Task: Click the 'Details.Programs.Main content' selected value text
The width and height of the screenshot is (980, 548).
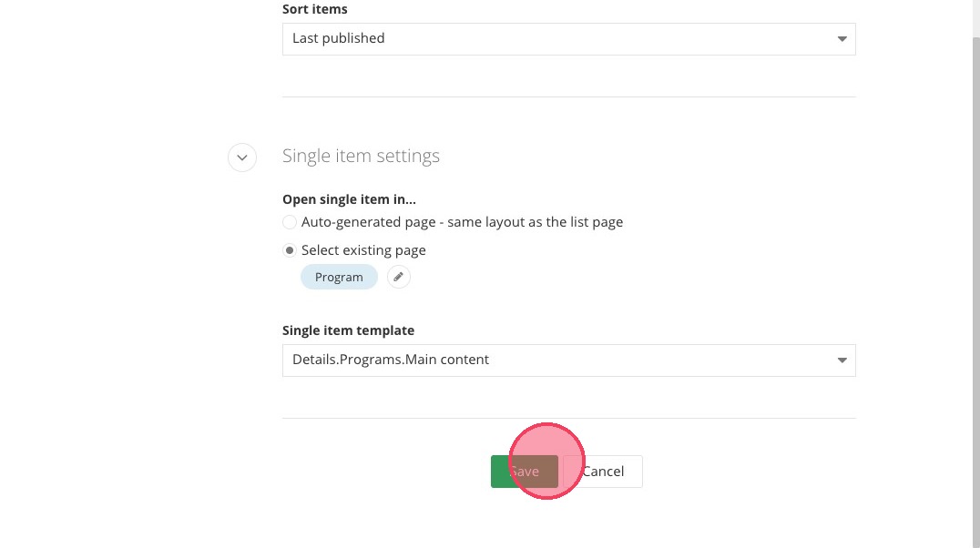Action: click(391, 360)
